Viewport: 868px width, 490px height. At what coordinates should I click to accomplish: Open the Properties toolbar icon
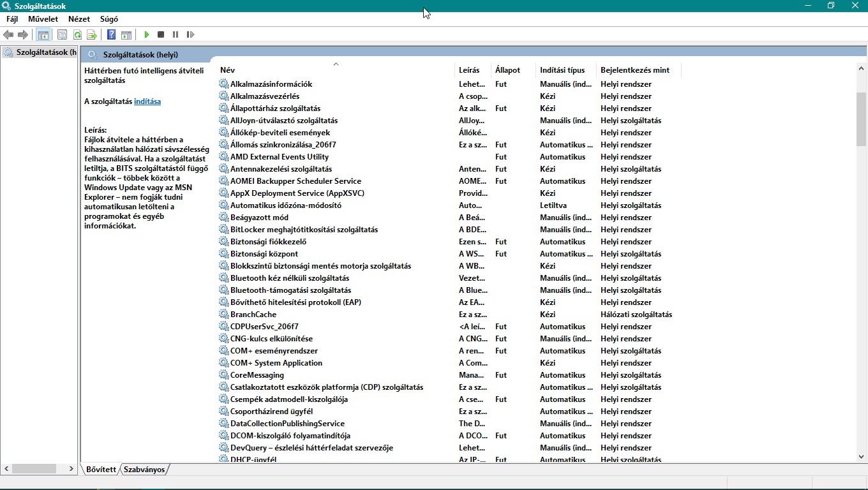point(62,34)
